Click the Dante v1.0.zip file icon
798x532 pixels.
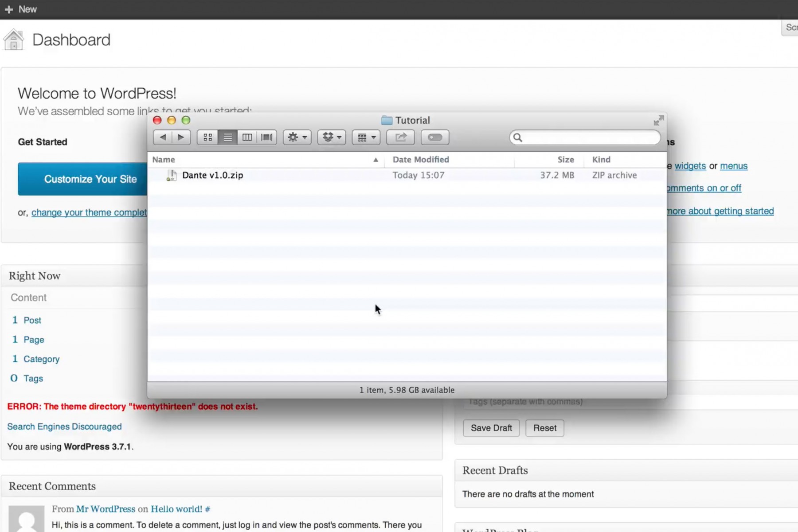pos(171,176)
